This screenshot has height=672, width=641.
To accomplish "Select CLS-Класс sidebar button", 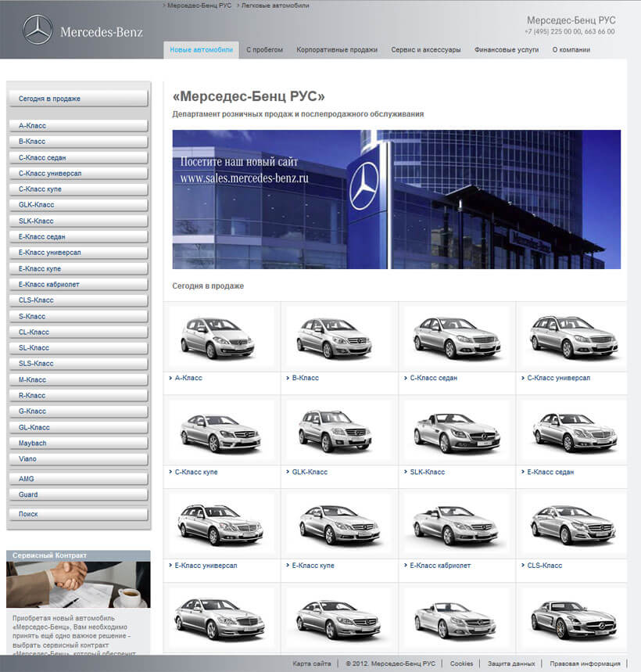I will (x=78, y=300).
